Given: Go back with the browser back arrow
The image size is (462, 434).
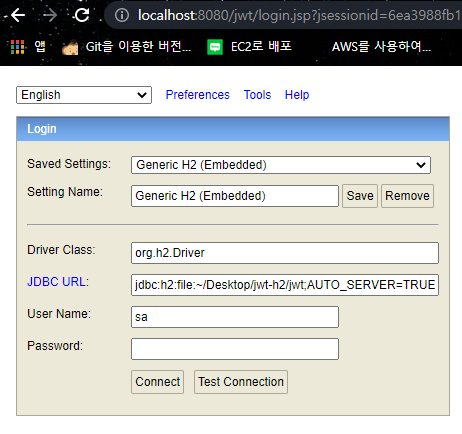Looking at the screenshot, I should 18,15.
